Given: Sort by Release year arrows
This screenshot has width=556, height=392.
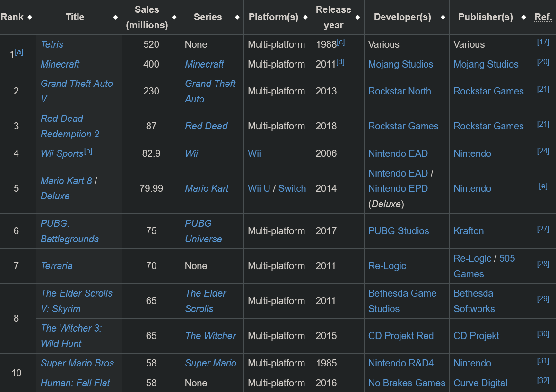Looking at the screenshot, I should point(357,17).
